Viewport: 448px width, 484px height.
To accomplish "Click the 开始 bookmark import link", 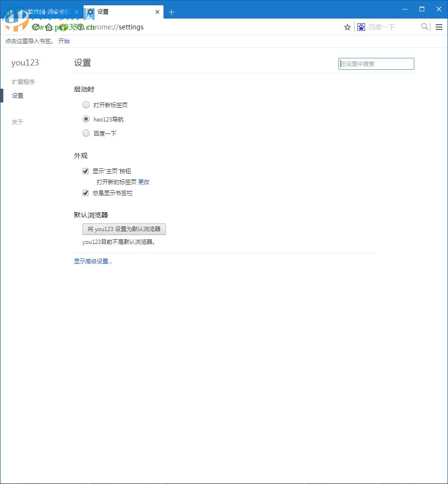I will (64, 41).
